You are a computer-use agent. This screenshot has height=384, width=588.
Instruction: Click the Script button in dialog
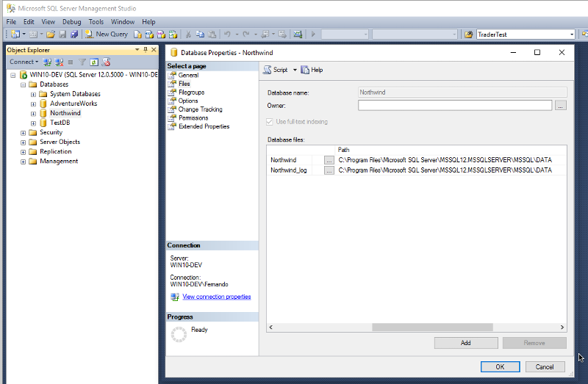(x=276, y=70)
